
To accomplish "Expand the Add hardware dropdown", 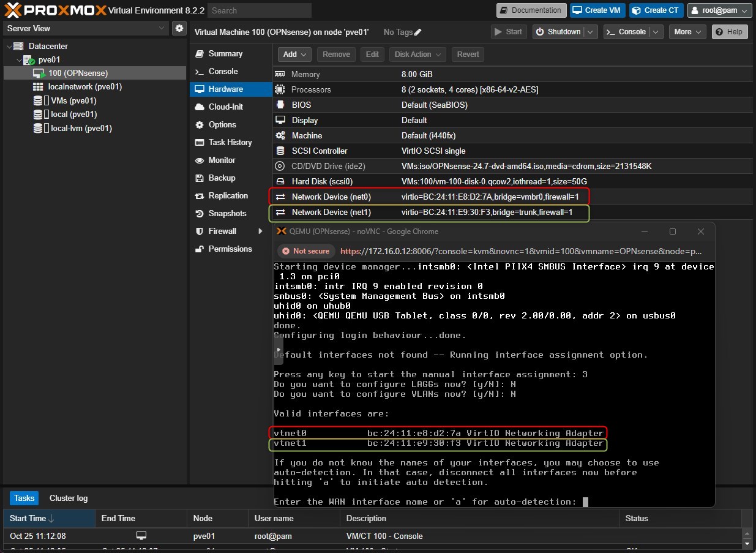I will (x=295, y=55).
